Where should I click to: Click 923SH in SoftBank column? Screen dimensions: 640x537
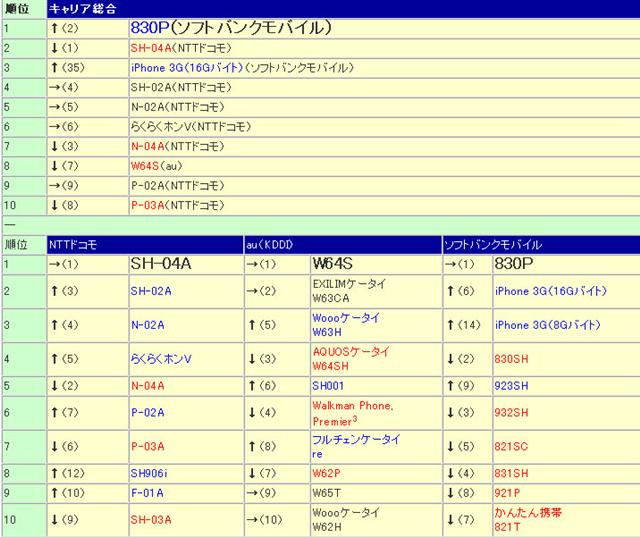(511, 386)
